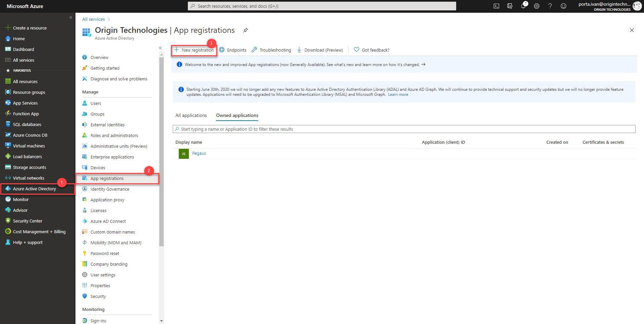This screenshot has height=324, width=644.
Task: Open the welcome banner arrow link
Action: click(423, 64)
